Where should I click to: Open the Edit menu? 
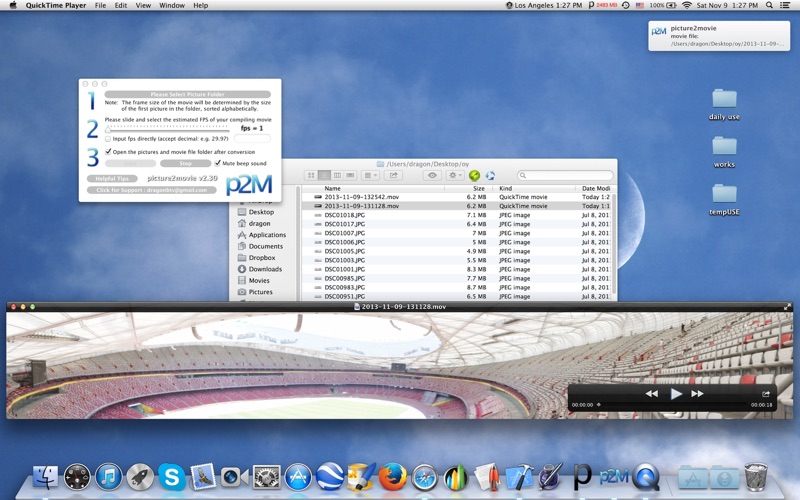click(x=121, y=5)
